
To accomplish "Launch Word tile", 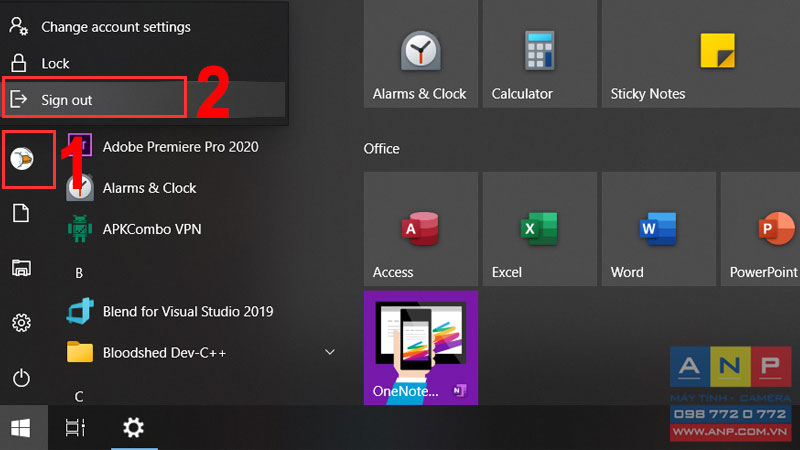I will pos(659,229).
